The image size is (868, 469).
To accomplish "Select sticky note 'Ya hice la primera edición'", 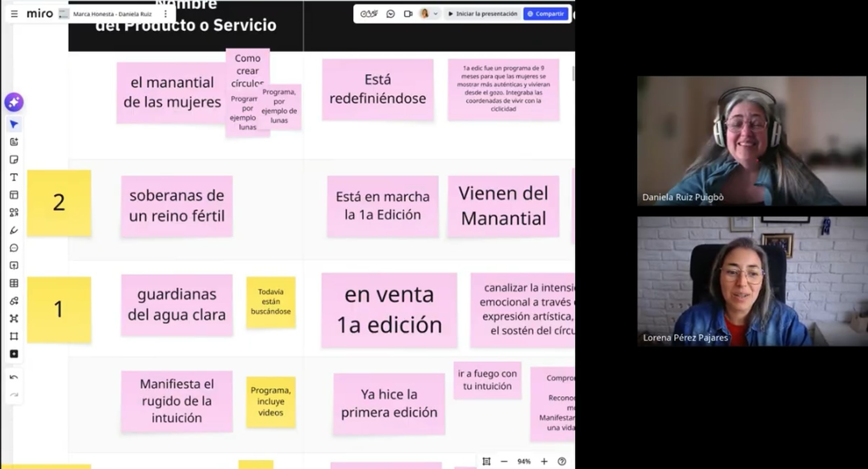I will click(389, 404).
